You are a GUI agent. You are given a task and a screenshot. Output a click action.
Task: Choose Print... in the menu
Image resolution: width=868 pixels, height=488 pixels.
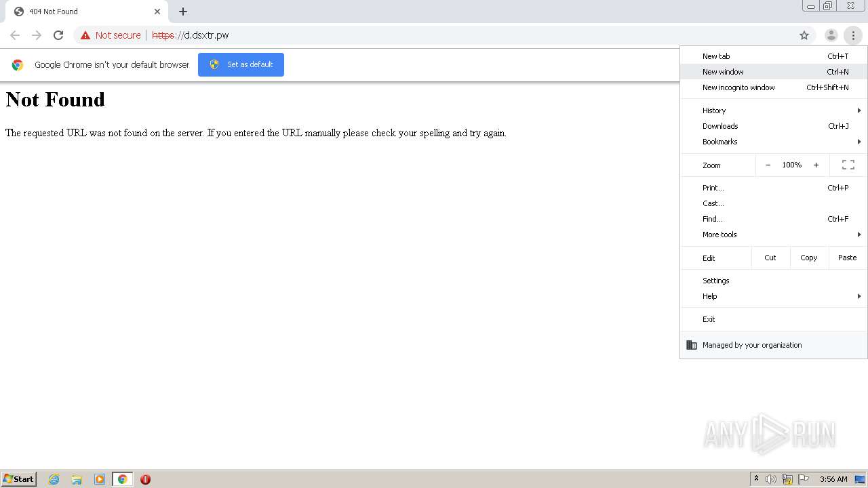[774, 188]
